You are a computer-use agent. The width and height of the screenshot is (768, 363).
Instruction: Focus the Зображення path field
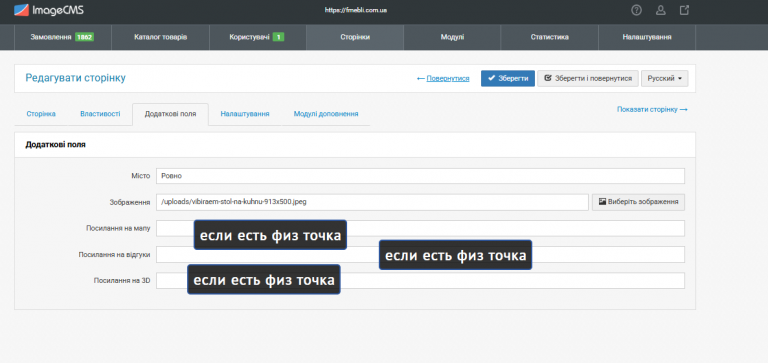tap(372, 202)
